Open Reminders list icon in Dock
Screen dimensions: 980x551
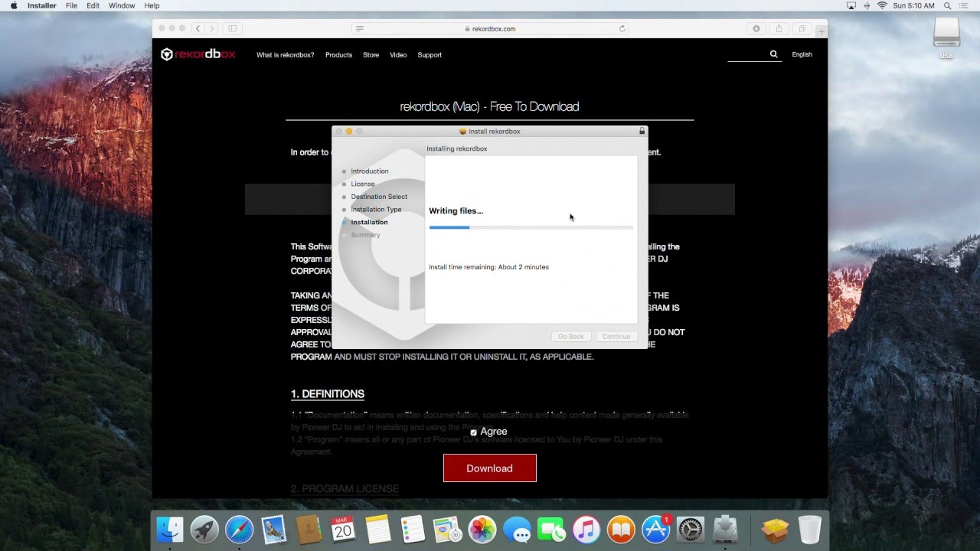tap(413, 530)
